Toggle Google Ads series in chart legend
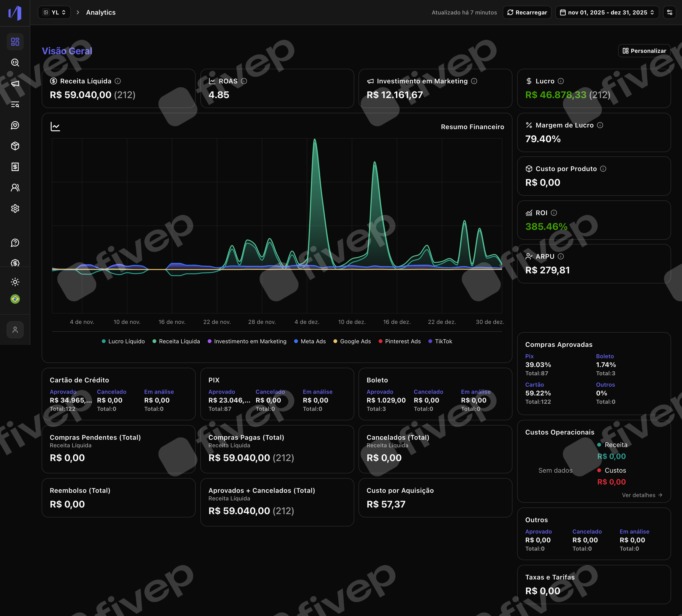The image size is (682, 616). tap(352, 341)
